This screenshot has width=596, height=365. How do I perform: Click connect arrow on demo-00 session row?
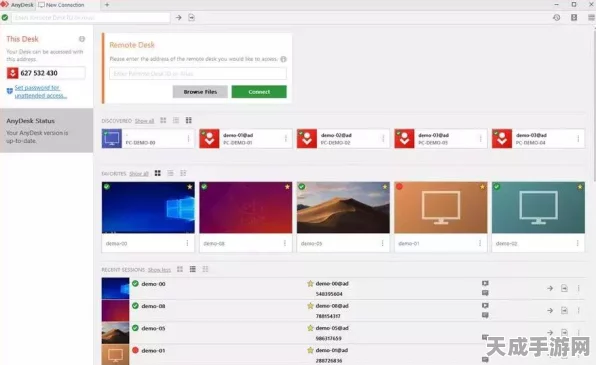[550, 288]
